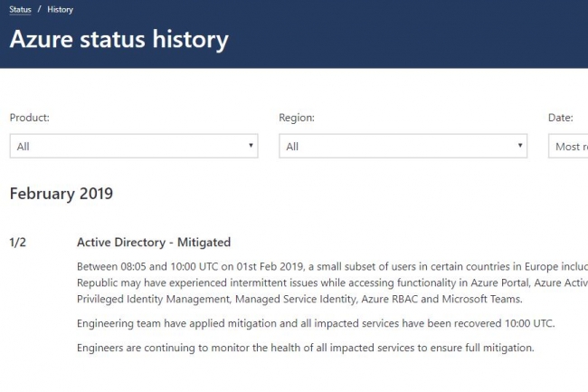Open the Product dropdown set to All

[x=134, y=146]
